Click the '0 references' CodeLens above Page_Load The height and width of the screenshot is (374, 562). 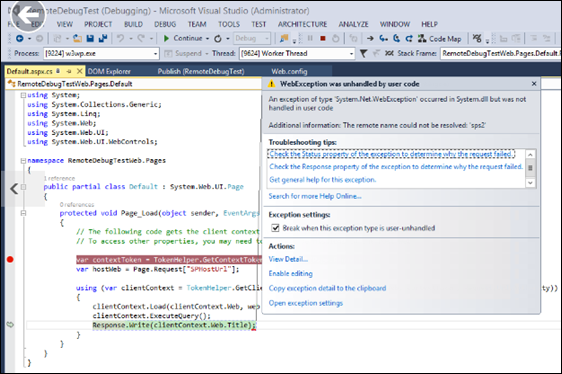pos(77,205)
